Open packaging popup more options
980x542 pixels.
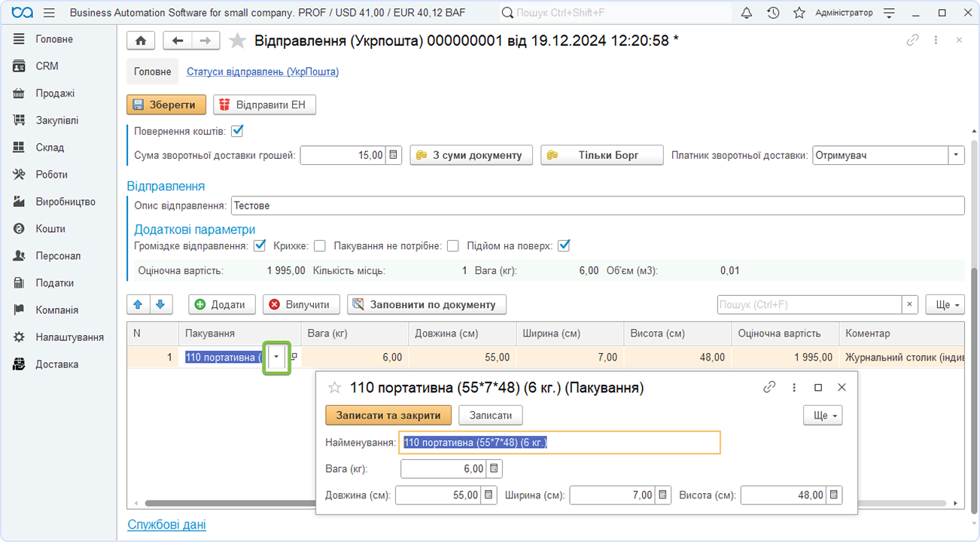tap(794, 388)
